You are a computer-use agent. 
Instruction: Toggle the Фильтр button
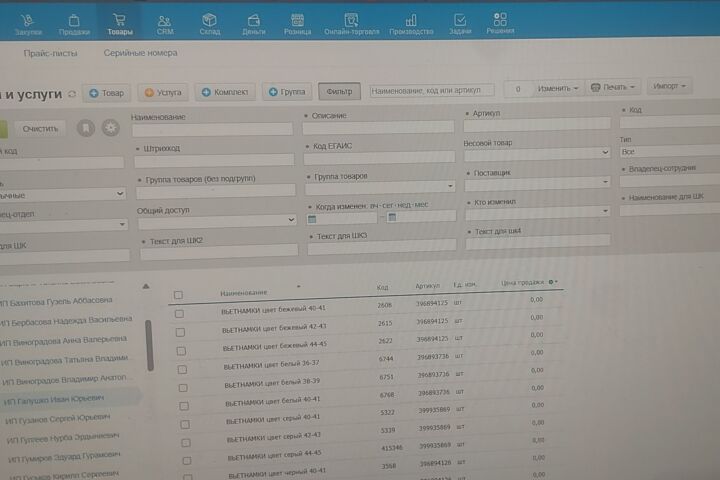(x=339, y=91)
